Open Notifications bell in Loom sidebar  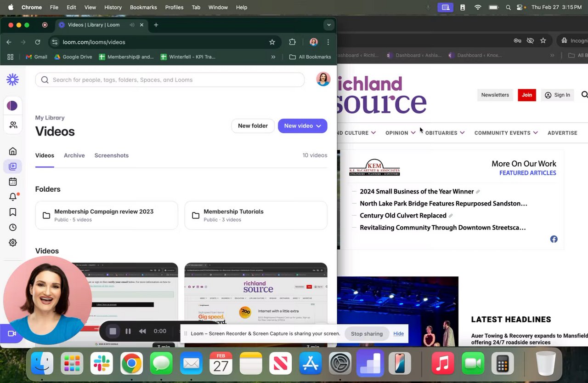click(13, 197)
